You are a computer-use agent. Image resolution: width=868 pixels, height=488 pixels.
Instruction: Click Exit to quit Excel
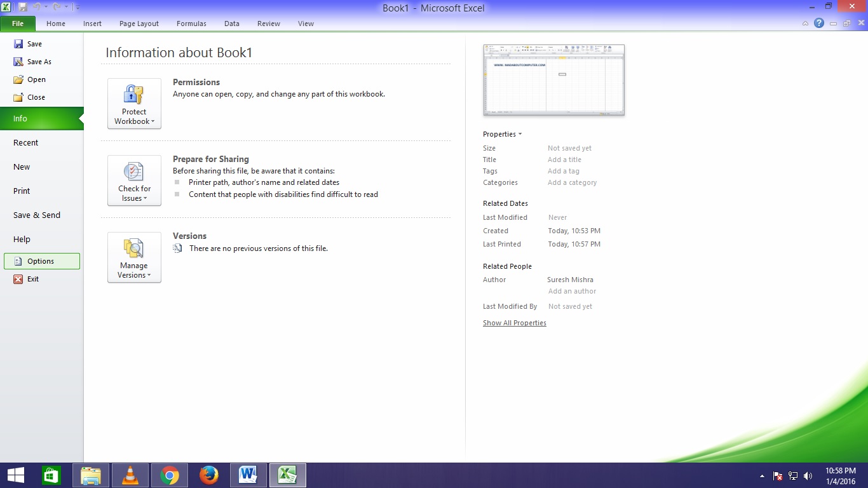26,279
